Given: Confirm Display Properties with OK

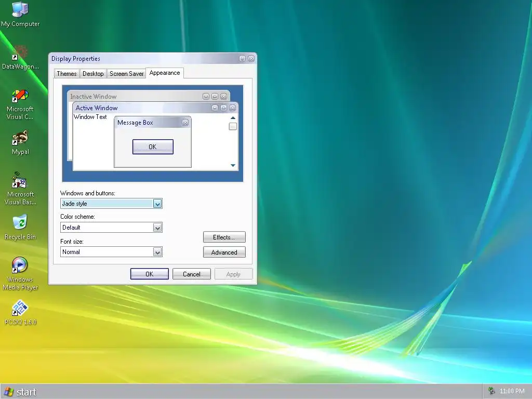Looking at the screenshot, I should [149, 274].
